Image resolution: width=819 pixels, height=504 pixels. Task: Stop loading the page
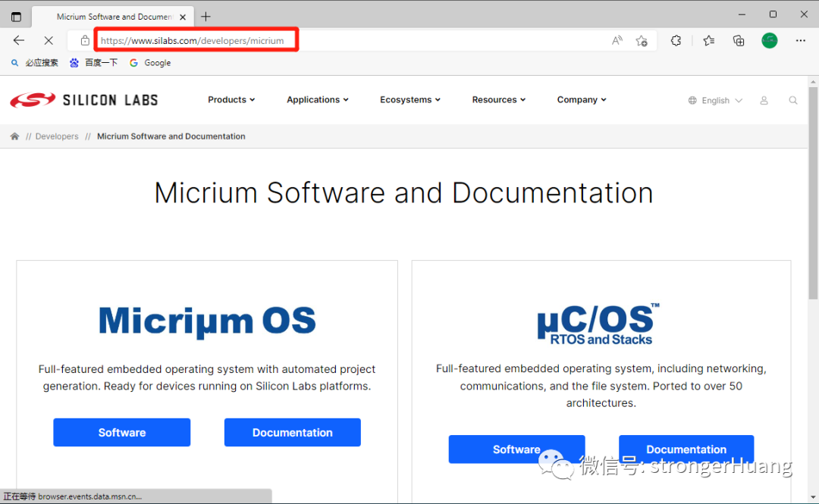47,41
